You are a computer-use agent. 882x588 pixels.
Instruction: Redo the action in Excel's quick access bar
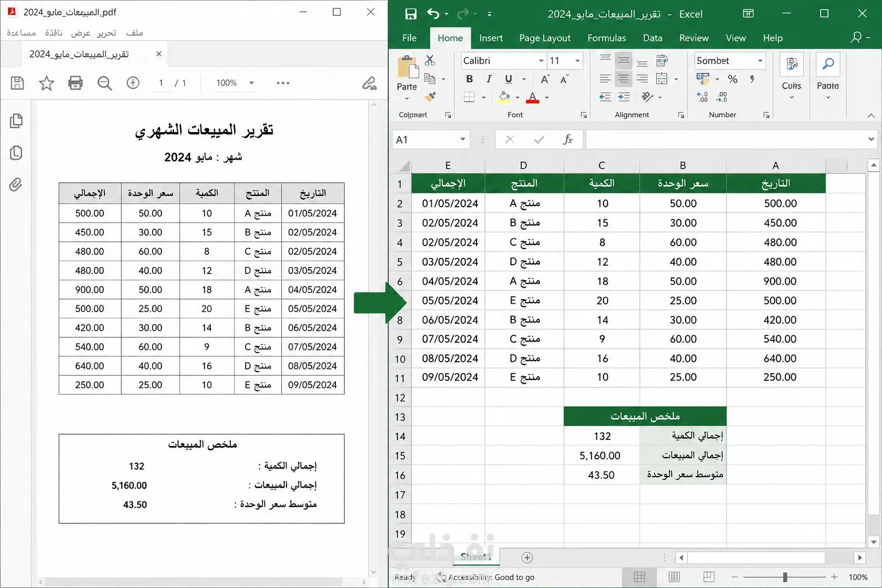point(463,14)
